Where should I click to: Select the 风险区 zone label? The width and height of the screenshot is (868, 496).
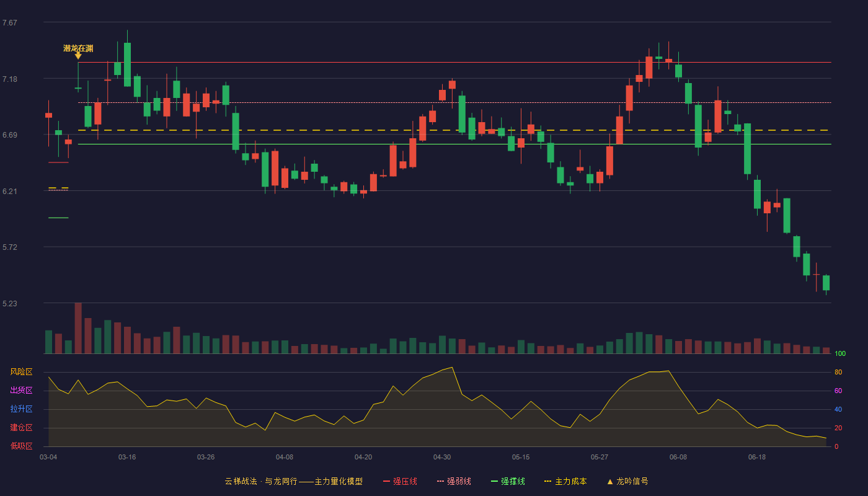click(21, 372)
